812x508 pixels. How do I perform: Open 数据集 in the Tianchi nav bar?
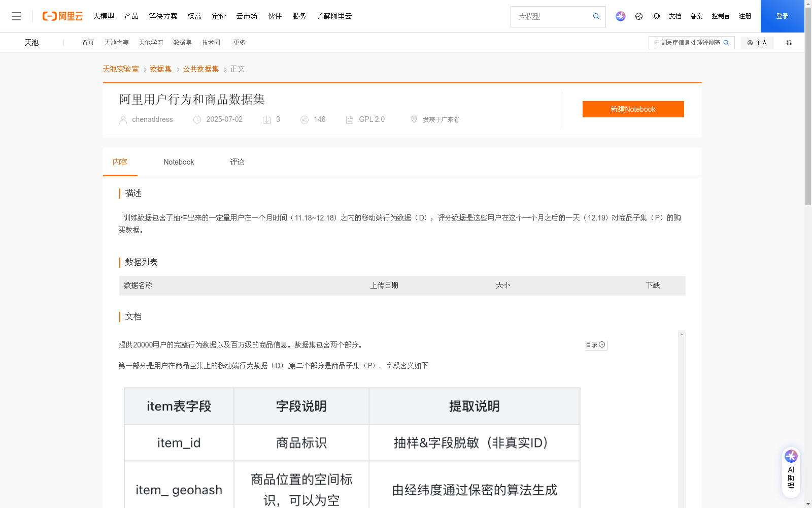(x=182, y=43)
